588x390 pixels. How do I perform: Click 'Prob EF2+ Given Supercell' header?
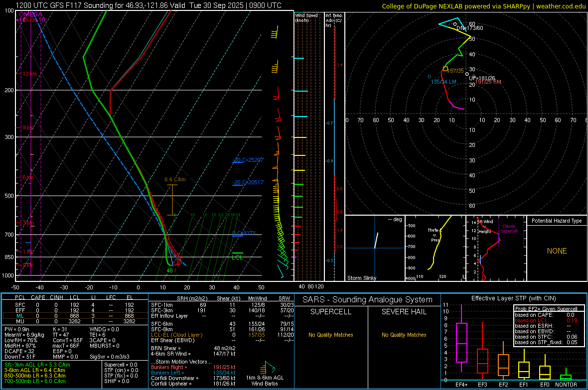[x=546, y=309]
